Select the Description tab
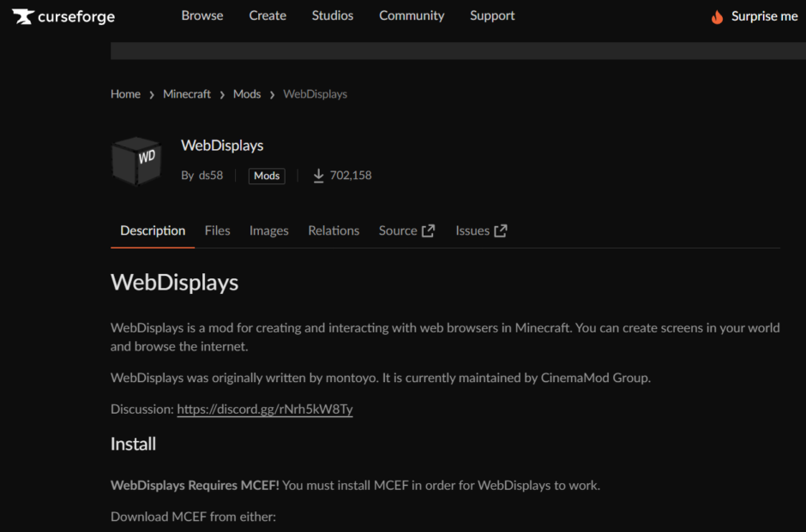This screenshot has height=532, width=806. [x=153, y=230]
